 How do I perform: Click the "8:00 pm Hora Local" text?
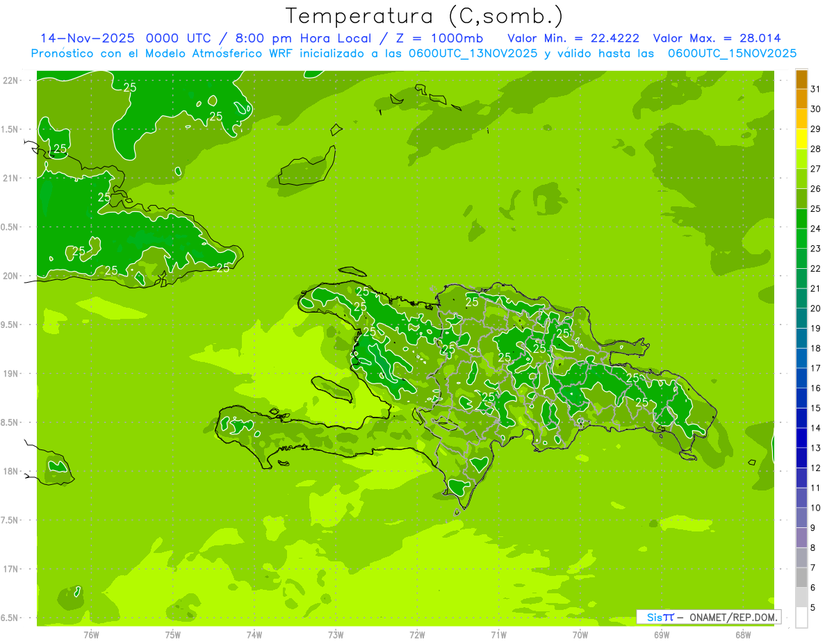(307, 38)
